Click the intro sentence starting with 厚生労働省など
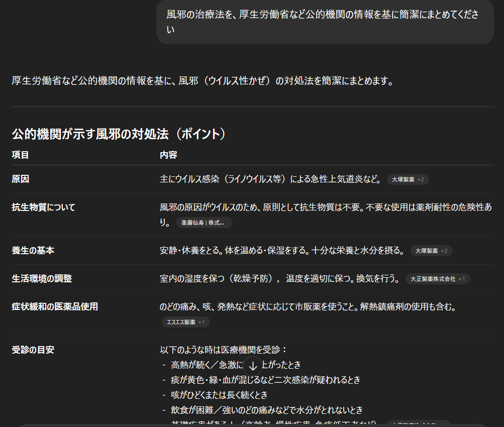 [203, 81]
